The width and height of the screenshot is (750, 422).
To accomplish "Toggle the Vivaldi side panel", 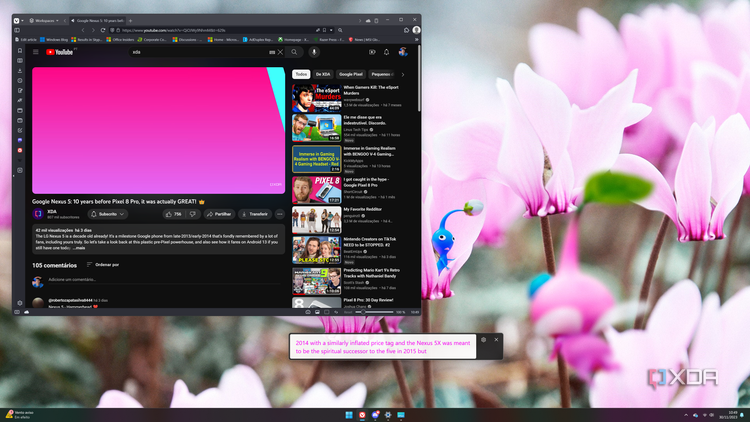I will point(17,30).
